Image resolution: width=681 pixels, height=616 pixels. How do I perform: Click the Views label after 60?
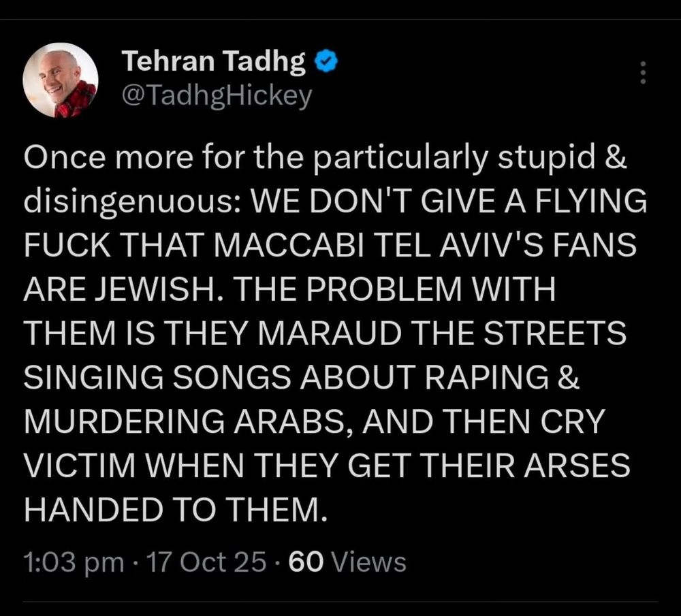point(368,562)
